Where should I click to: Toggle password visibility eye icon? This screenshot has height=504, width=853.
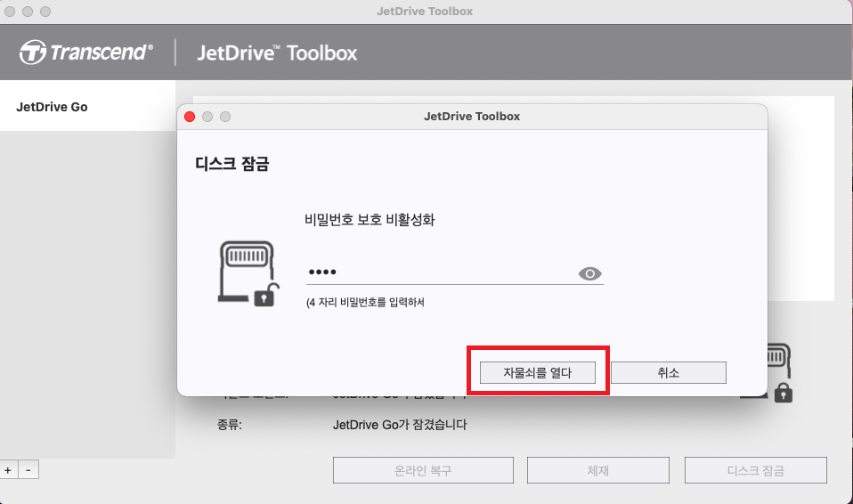point(589,273)
